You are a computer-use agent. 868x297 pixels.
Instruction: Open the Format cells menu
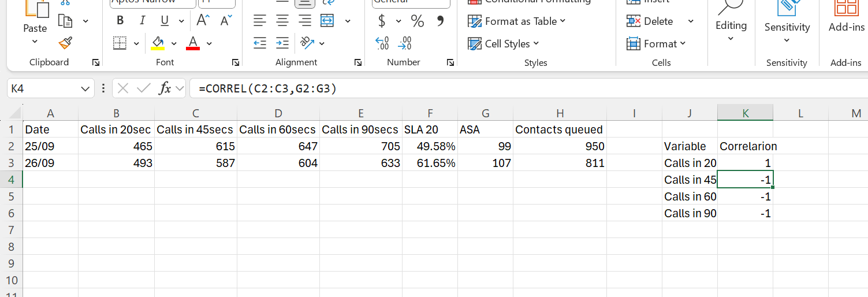tap(656, 43)
